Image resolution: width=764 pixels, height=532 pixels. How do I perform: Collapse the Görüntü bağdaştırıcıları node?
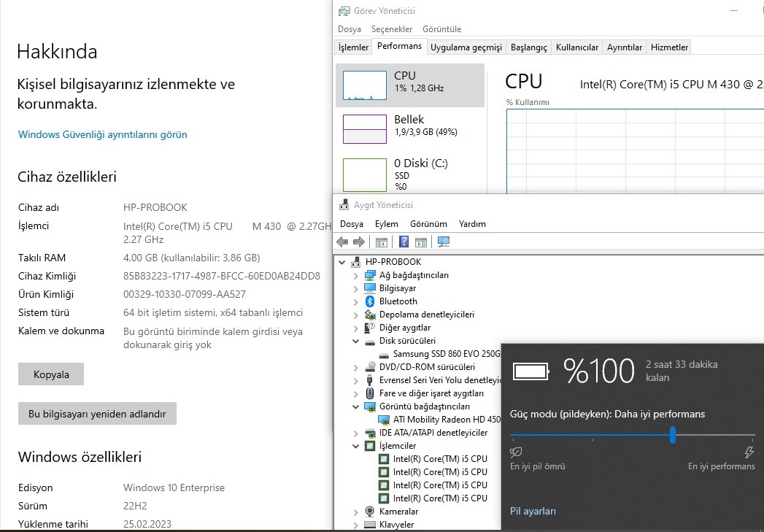pos(356,406)
